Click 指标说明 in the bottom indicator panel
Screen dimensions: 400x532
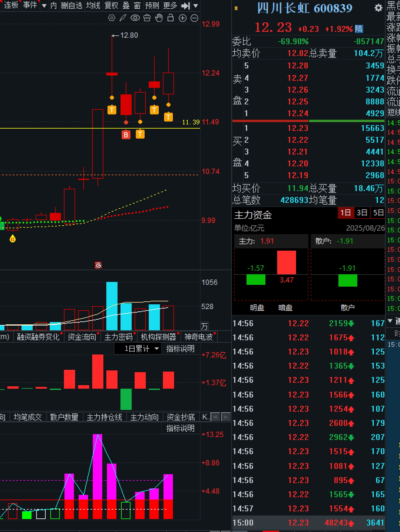pyautogui.click(x=180, y=428)
